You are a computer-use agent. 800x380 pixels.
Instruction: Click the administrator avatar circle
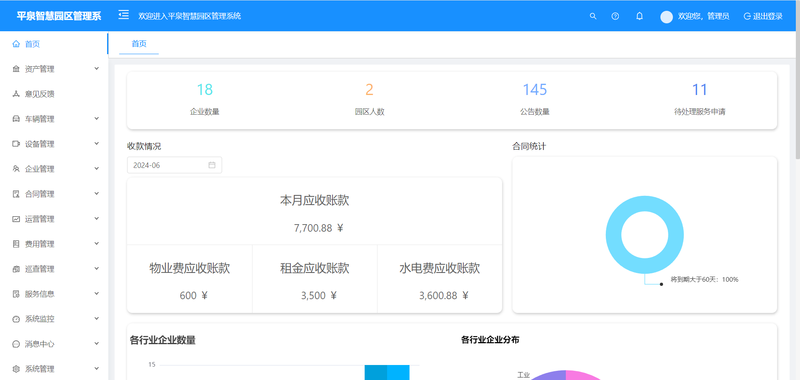tap(666, 17)
